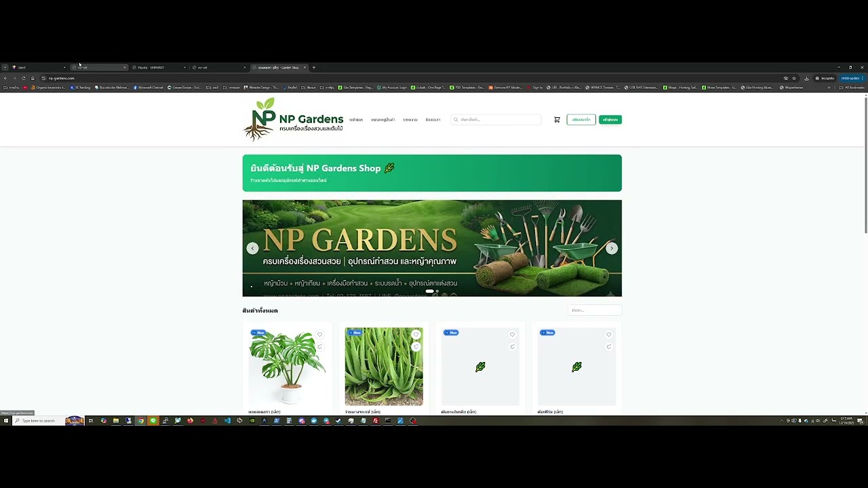Switch to the Garden Shop active tab
Image resolution: width=868 pixels, height=488 pixels.
point(279,67)
